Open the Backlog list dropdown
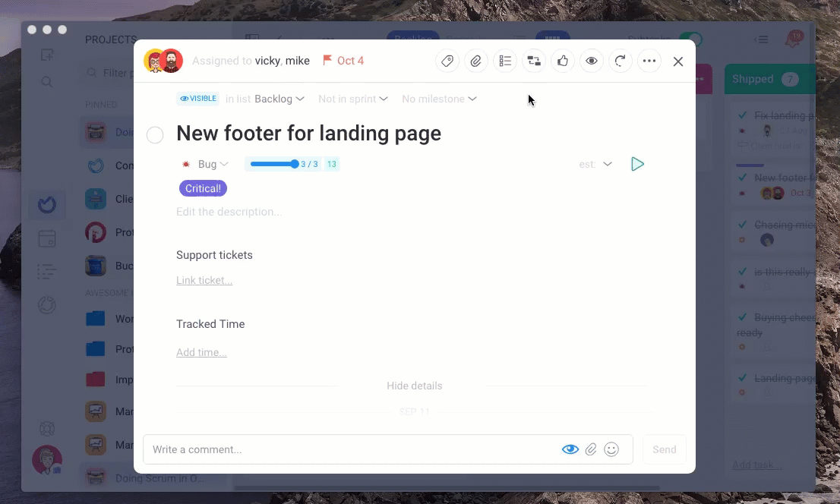The image size is (840, 504). 279,99
